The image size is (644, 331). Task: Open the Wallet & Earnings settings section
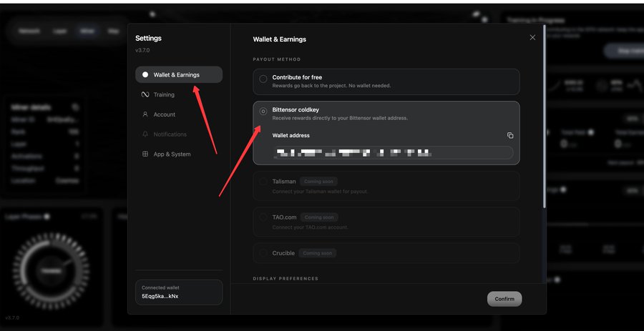[x=179, y=74]
